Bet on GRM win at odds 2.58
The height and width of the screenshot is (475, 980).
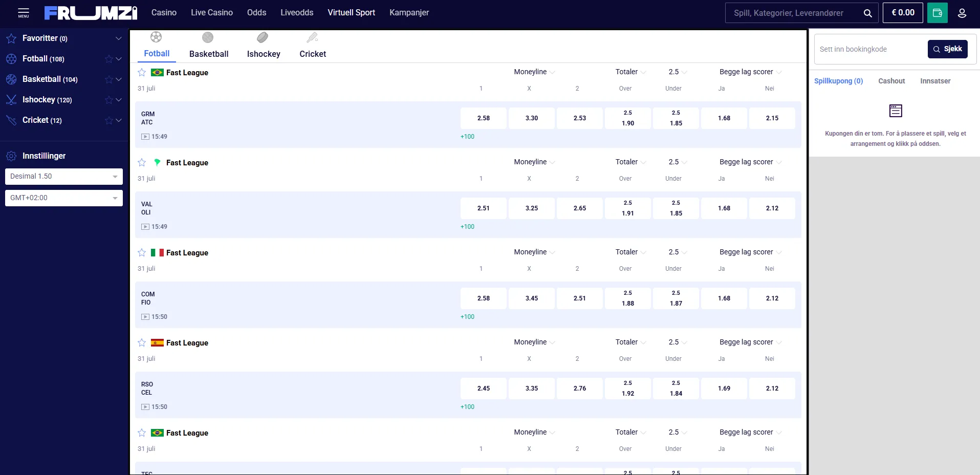[484, 118]
